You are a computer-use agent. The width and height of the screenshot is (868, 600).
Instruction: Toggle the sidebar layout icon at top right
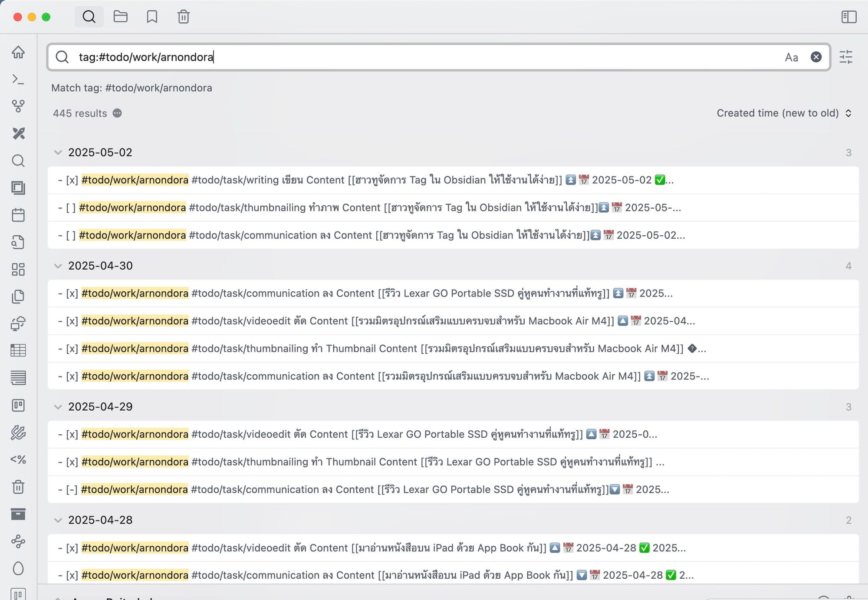pos(848,17)
